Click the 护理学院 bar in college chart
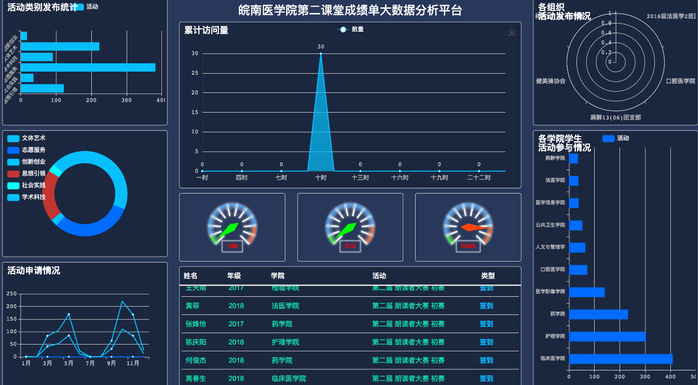 [608, 336]
